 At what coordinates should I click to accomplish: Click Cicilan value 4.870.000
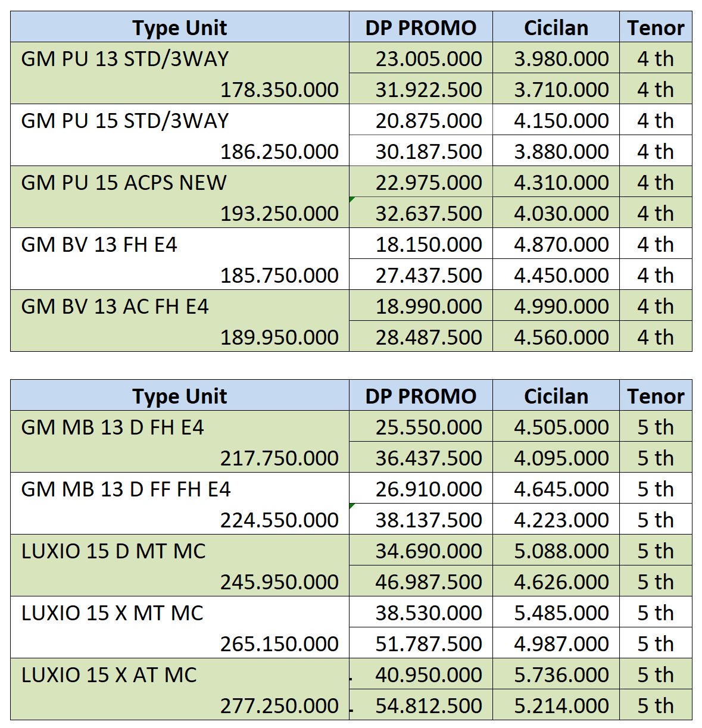[556, 244]
